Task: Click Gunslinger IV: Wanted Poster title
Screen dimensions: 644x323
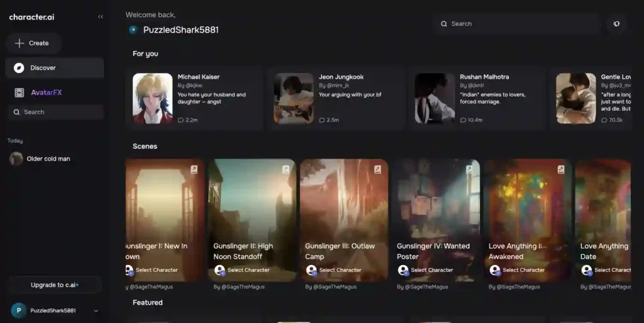Action: tap(433, 251)
